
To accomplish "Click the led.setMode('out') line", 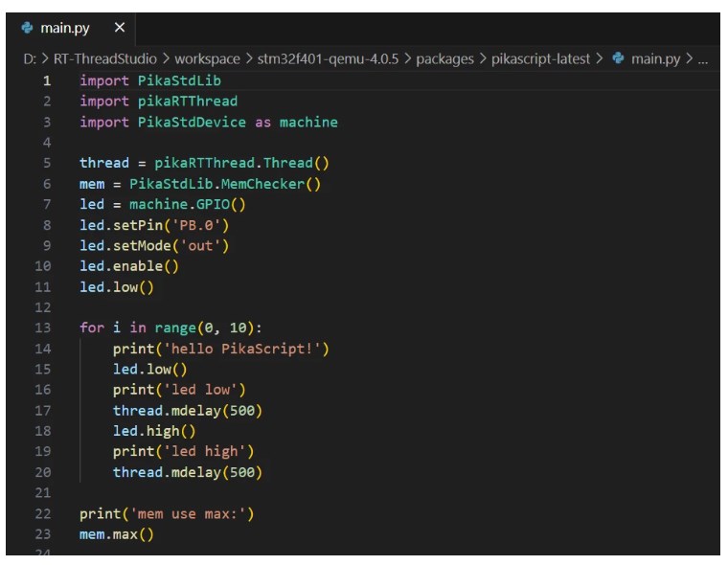I will 154,245.
